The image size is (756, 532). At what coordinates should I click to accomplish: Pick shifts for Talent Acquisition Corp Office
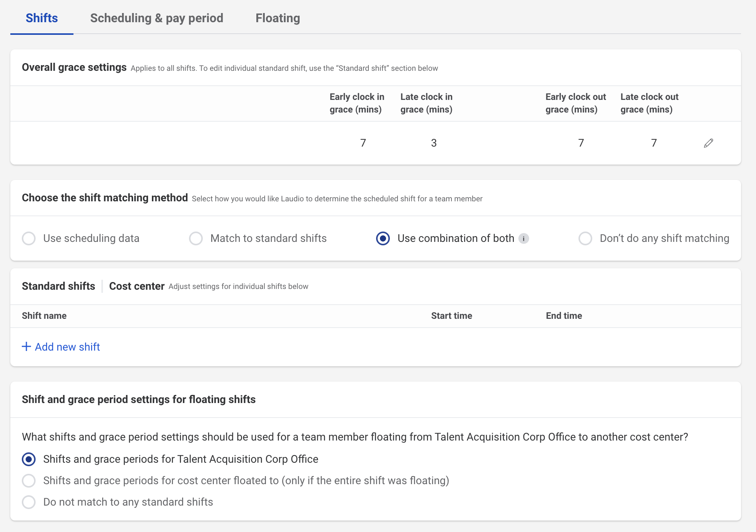point(29,459)
